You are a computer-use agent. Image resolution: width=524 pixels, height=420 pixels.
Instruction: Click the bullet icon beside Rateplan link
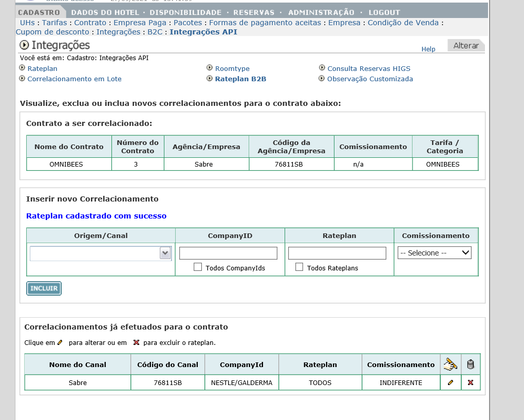(x=22, y=68)
